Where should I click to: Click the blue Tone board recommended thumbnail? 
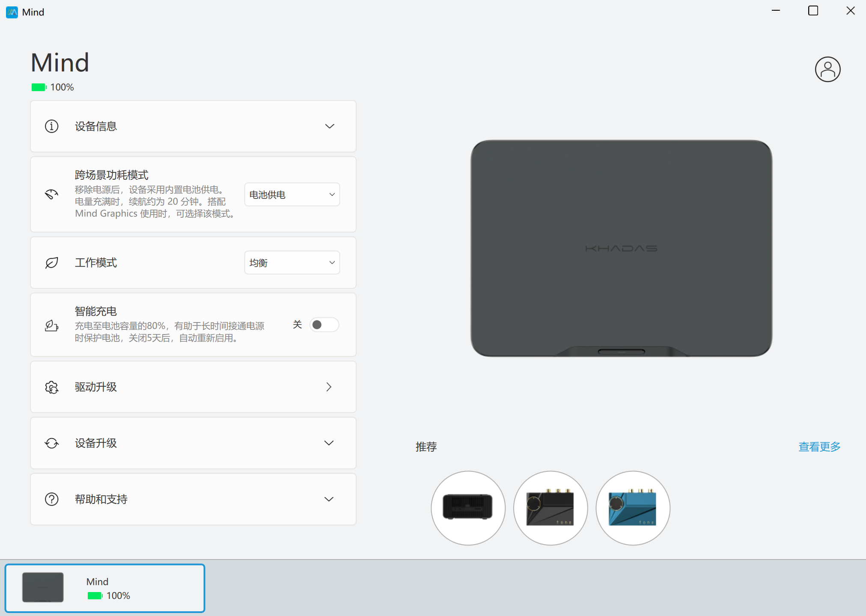[x=633, y=508]
